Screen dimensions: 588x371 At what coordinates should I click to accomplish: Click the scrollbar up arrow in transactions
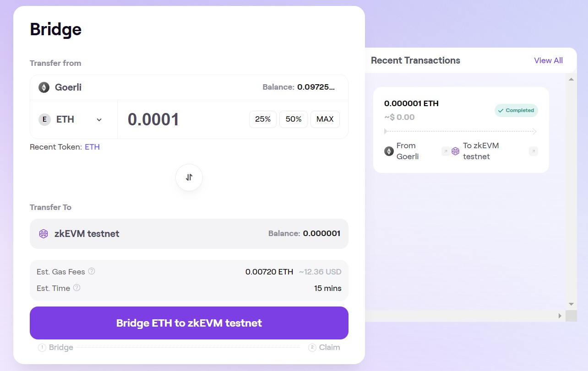point(571,80)
